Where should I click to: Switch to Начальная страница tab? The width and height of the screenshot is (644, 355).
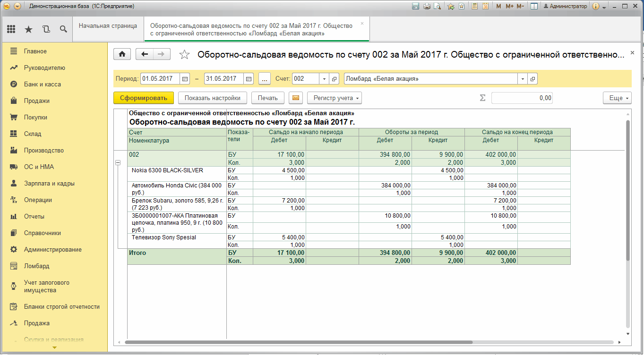[108, 26]
